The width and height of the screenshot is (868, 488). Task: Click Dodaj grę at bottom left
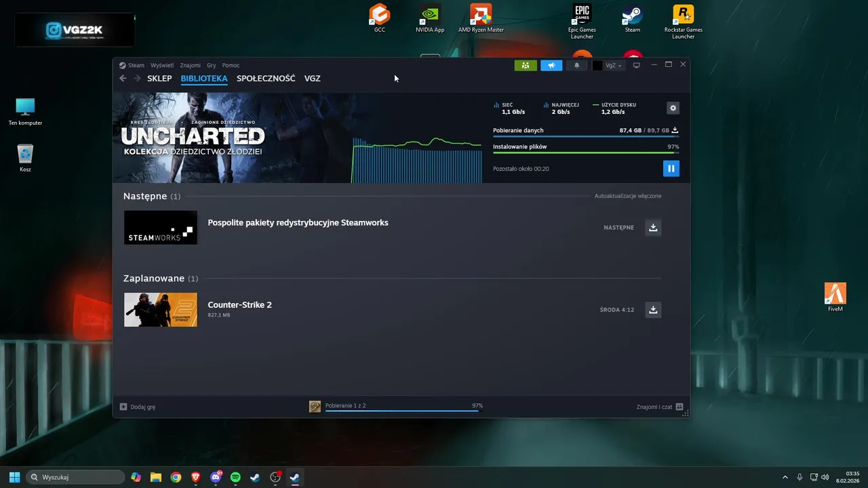(138, 407)
